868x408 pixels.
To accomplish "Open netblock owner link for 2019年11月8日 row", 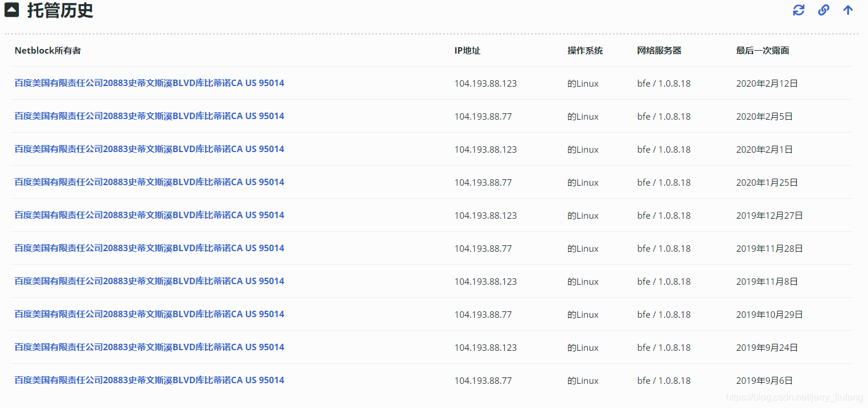I will tap(149, 281).
